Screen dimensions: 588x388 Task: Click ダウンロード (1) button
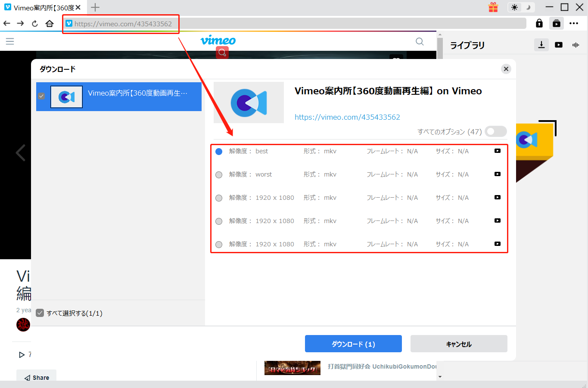click(x=353, y=344)
